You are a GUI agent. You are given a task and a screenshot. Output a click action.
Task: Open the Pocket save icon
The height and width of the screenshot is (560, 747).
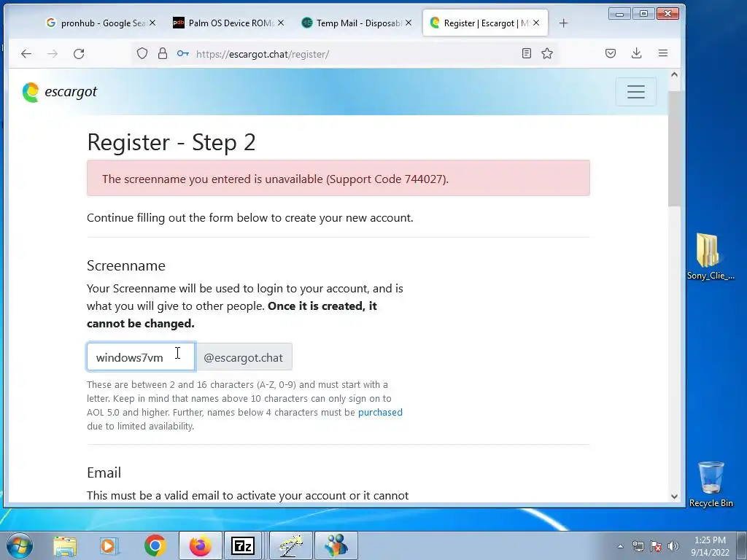point(611,53)
